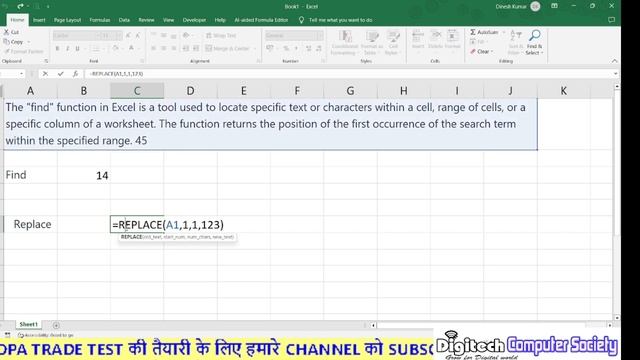Open the Insert ribbon tab

(39, 20)
